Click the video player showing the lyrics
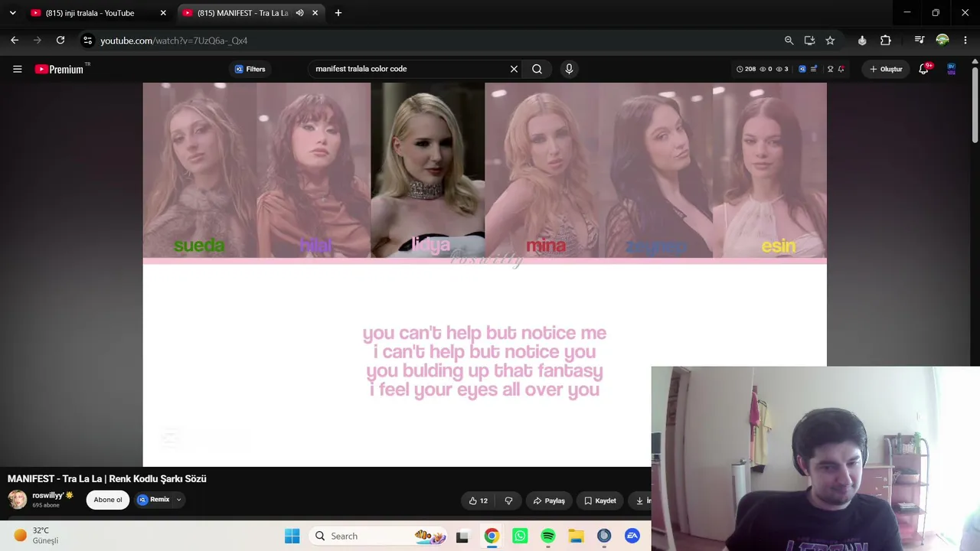Image resolution: width=980 pixels, height=551 pixels. click(485, 274)
